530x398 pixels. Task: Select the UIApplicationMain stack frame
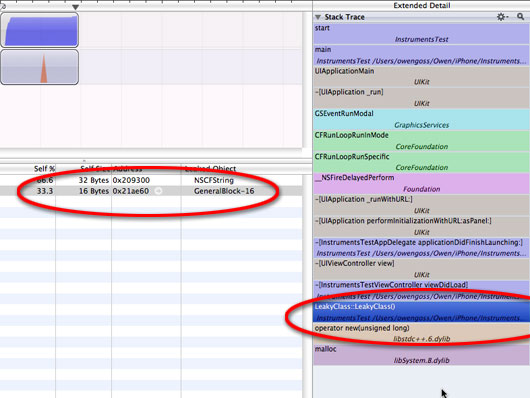[x=421, y=77]
